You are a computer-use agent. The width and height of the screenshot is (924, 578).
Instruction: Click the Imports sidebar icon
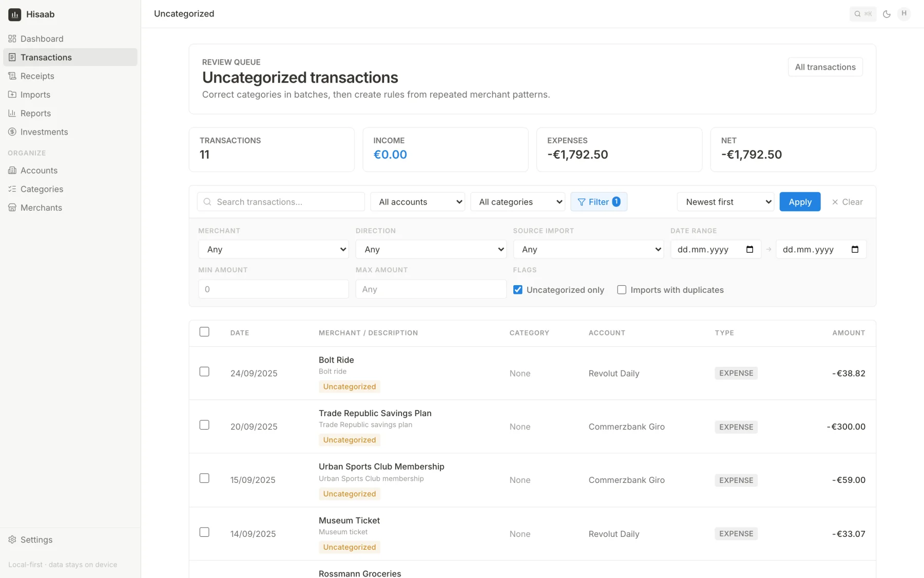tap(12, 95)
